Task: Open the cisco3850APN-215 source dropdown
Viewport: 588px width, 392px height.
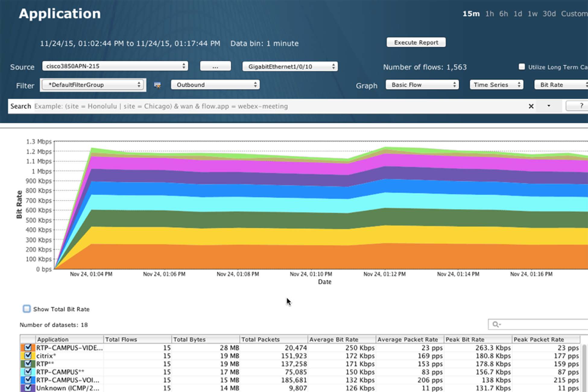Action: (115, 66)
